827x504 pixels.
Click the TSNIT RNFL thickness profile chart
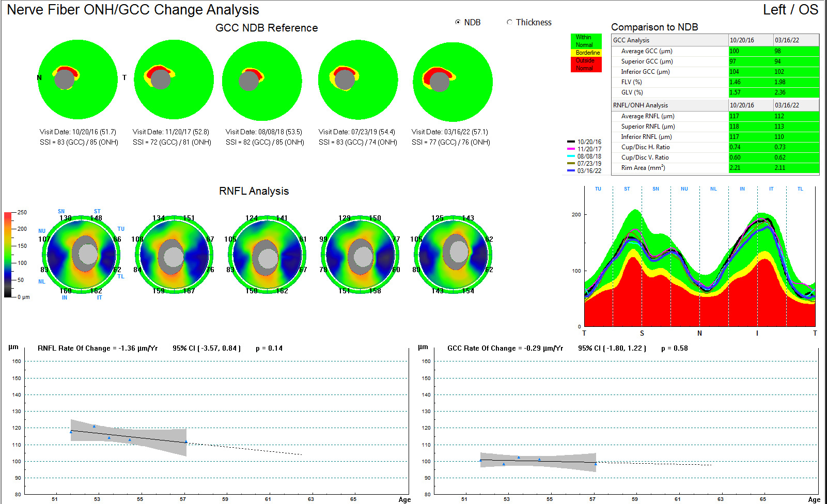(x=699, y=257)
